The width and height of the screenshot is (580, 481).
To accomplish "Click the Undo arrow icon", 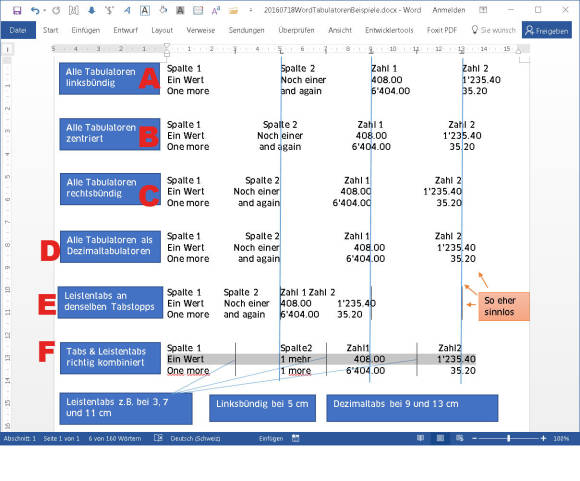I will [35, 11].
